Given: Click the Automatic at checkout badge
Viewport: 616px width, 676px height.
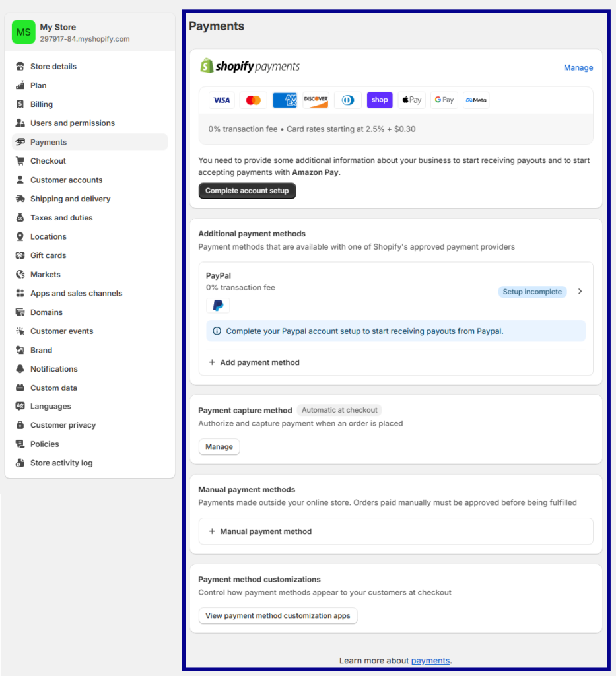Looking at the screenshot, I should pyautogui.click(x=339, y=410).
